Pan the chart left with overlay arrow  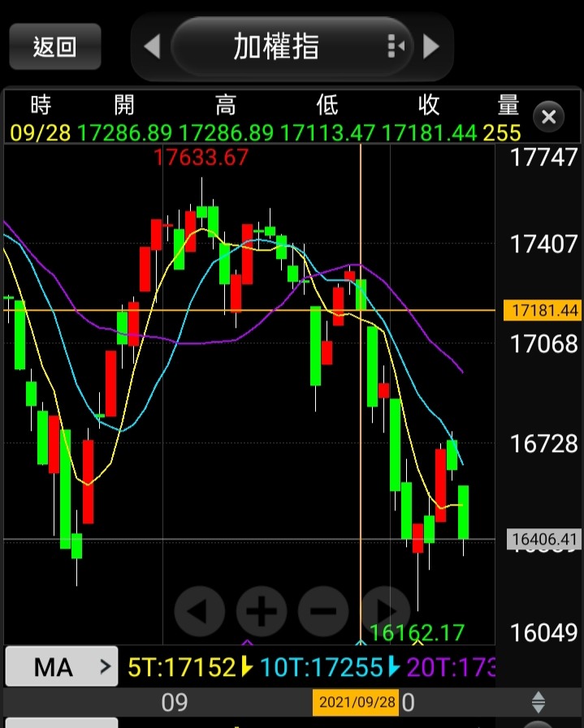200,611
